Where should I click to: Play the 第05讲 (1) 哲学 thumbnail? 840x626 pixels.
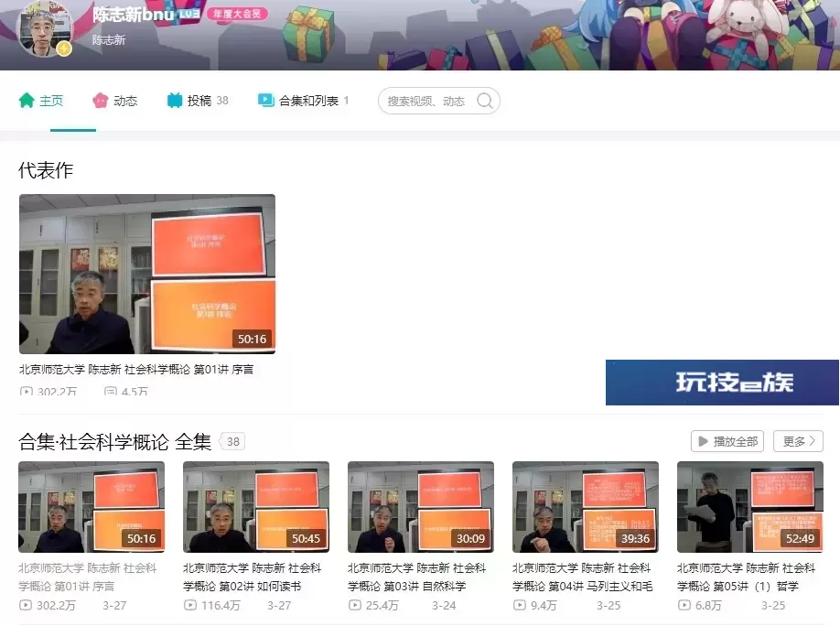(x=750, y=507)
